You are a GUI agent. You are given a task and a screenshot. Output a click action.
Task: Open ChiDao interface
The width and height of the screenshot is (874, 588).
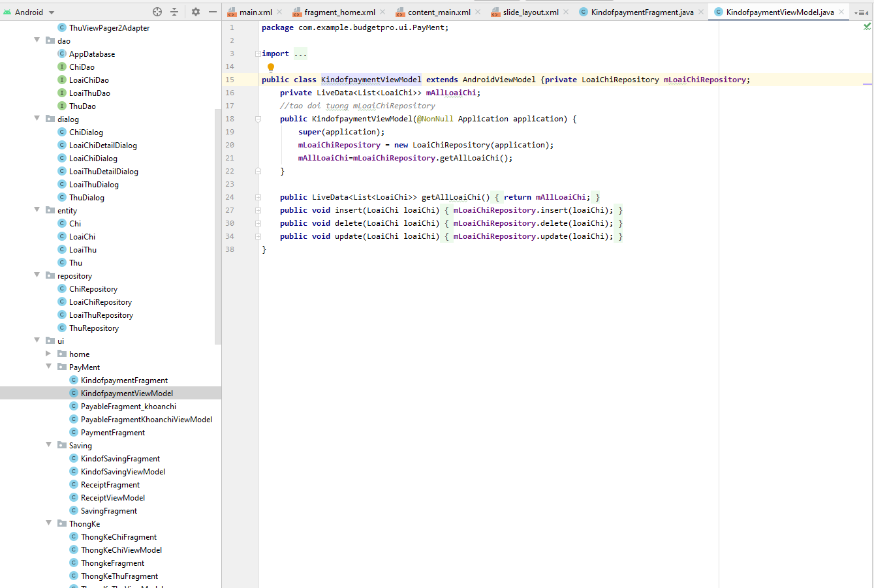[x=82, y=67]
